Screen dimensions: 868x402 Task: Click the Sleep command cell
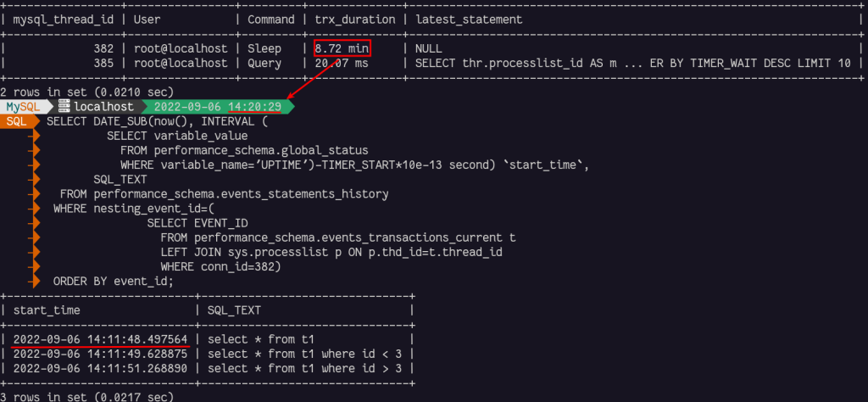(265, 48)
